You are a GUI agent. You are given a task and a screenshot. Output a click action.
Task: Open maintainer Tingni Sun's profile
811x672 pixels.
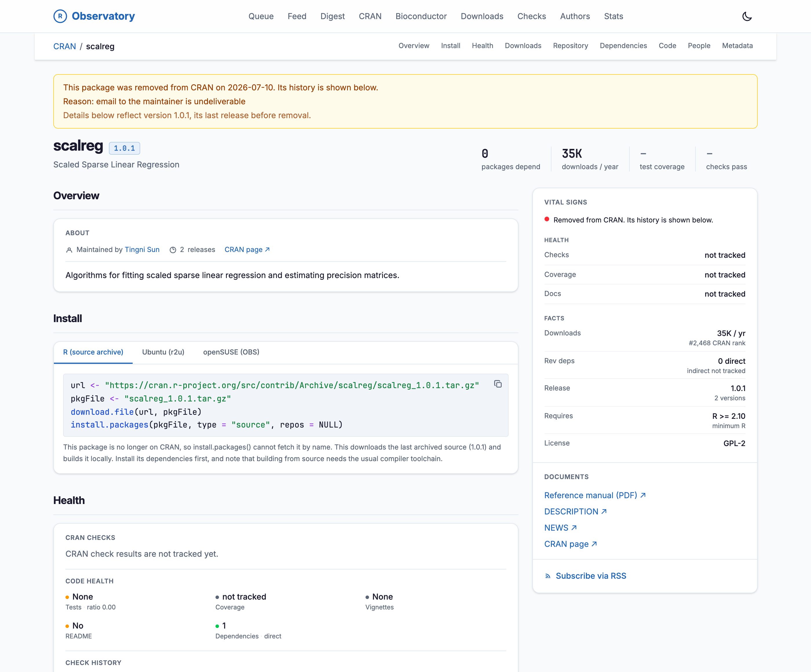[x=142, y=250]
